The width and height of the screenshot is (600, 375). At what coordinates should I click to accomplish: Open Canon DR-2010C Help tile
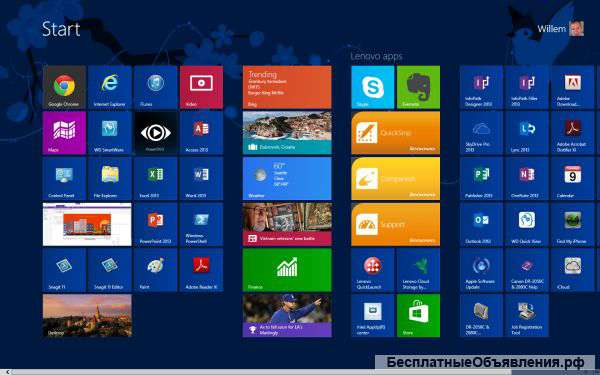[527, 270]
